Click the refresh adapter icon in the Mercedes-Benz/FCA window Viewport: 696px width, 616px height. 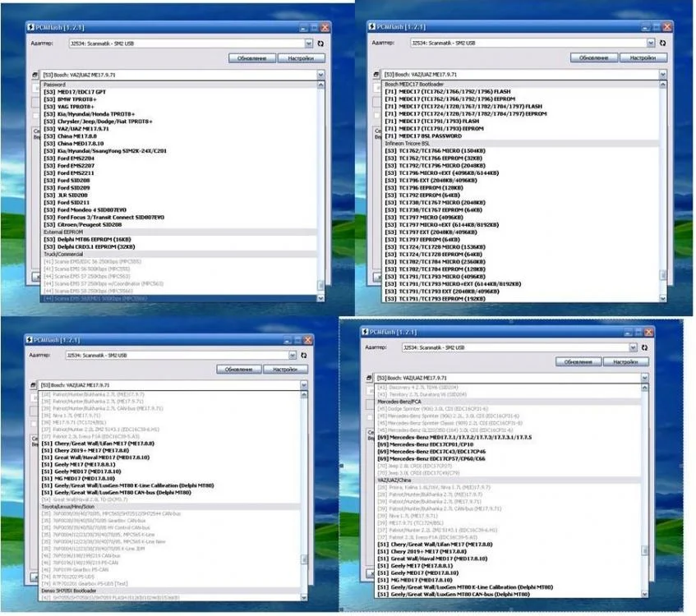[644, 347]
